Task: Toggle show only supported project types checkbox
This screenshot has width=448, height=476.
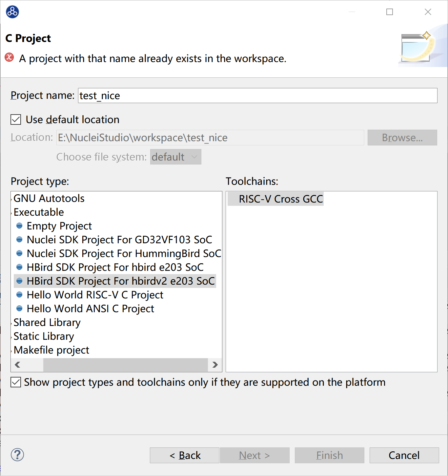Action: 16,382
